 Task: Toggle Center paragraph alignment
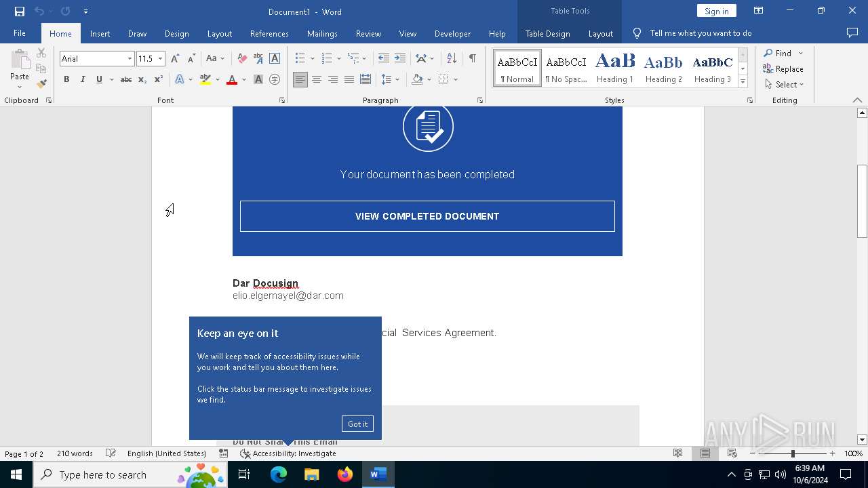[x=316, y=79]
